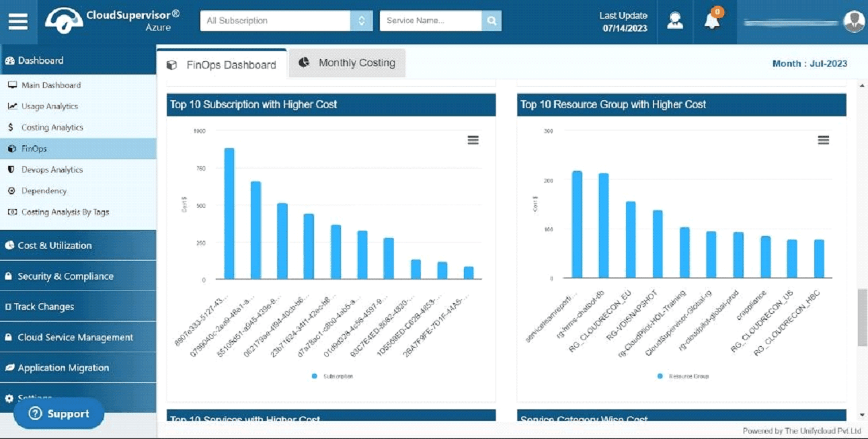Click the tallest bar in Subscription chart
This screenshot has width=868, height=439.
point(229,214)
